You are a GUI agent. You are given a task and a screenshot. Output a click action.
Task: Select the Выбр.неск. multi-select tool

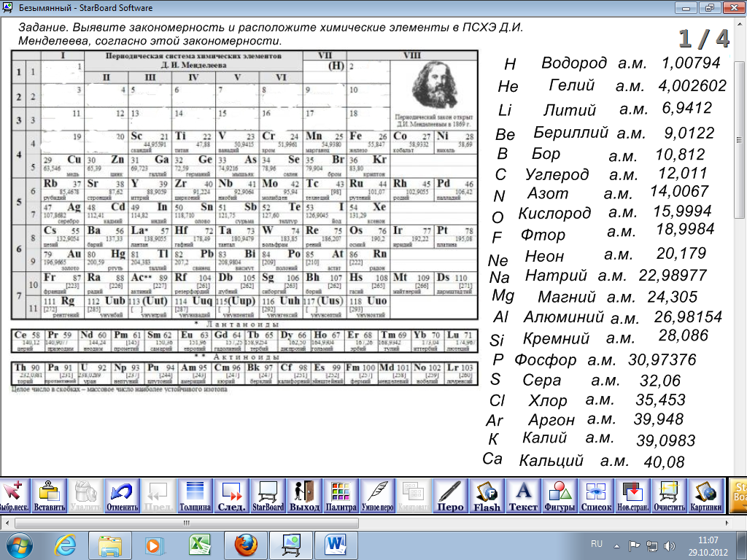pos(15,496)
